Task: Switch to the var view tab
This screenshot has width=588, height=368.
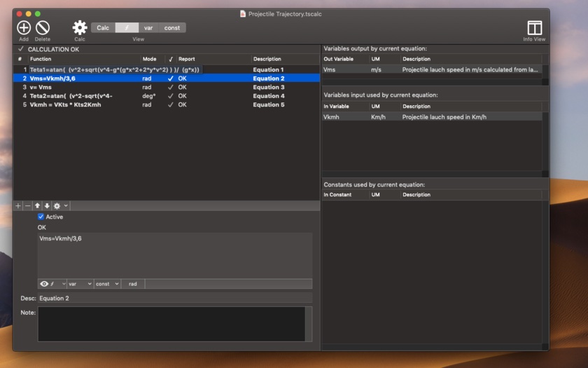Action: coord(148,28)
